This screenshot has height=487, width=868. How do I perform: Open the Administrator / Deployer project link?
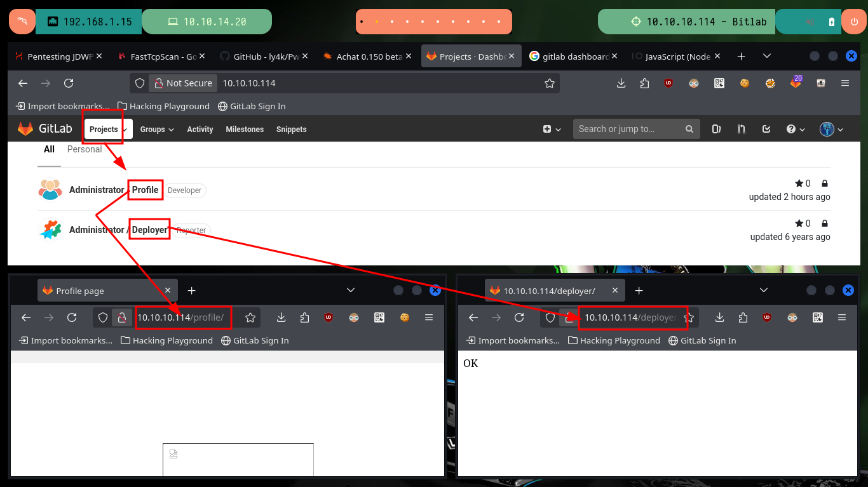(119, 230)
